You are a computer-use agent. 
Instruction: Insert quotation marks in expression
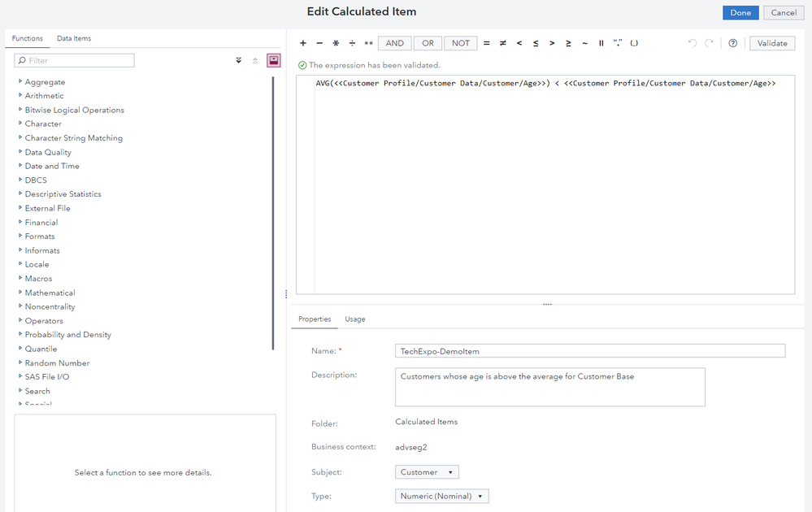coord(618,44)
